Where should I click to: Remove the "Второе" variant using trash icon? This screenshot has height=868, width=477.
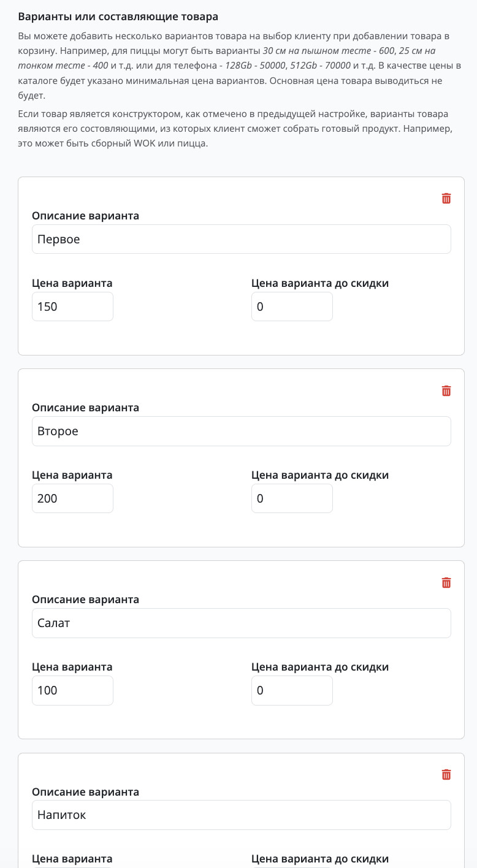446,391
